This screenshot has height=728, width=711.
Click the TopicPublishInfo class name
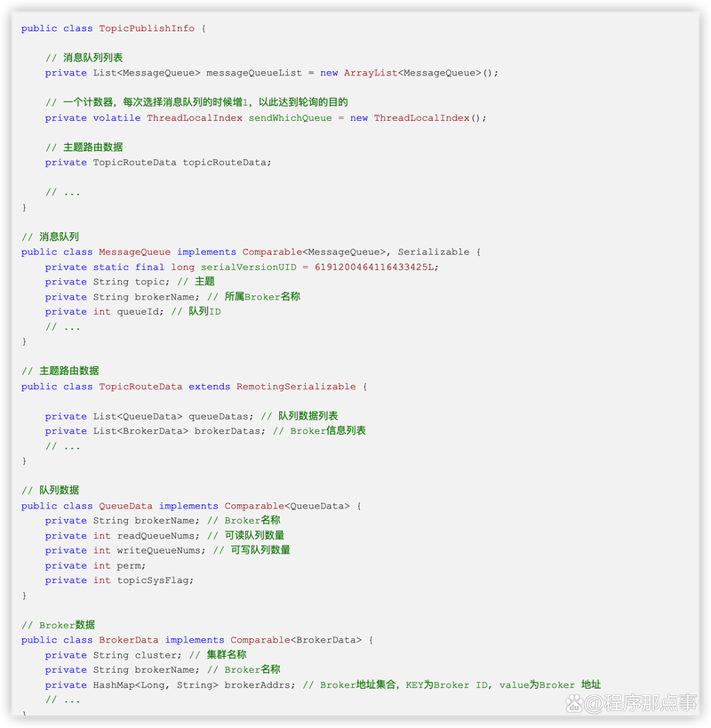coord(147,28)
